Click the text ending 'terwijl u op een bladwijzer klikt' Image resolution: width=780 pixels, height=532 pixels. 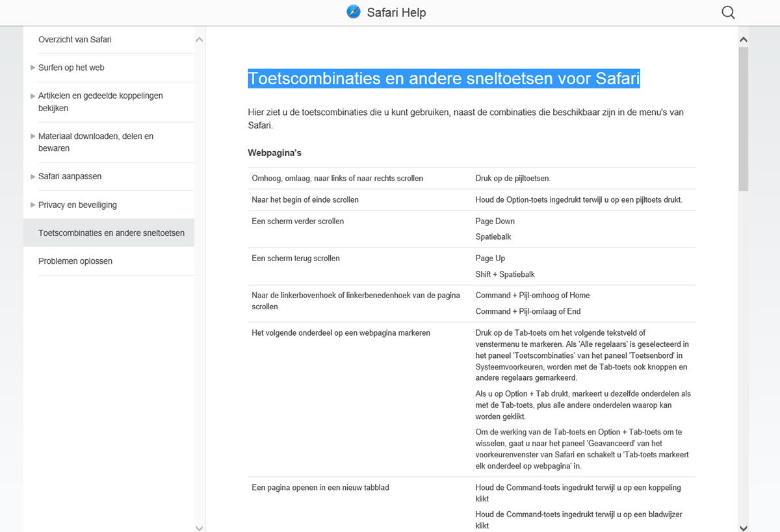tap(579, 520)
